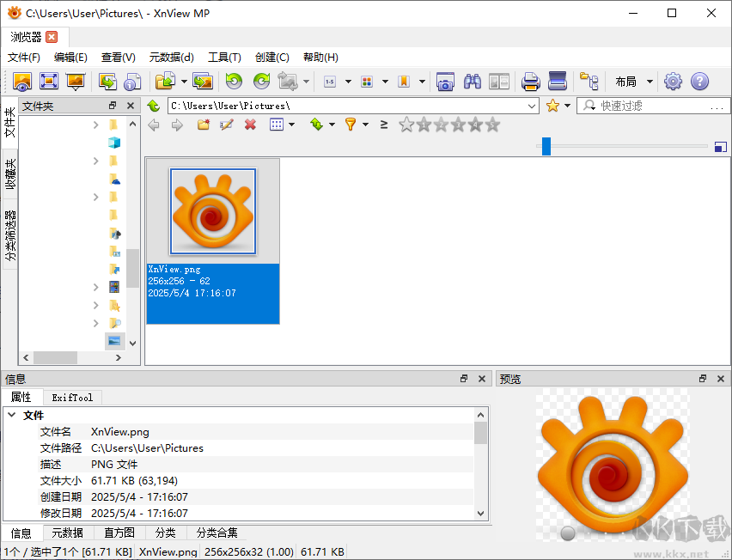The image size is (732, 560).
Task: Open the 查看(V) menu
Action: tap(118, 58)
